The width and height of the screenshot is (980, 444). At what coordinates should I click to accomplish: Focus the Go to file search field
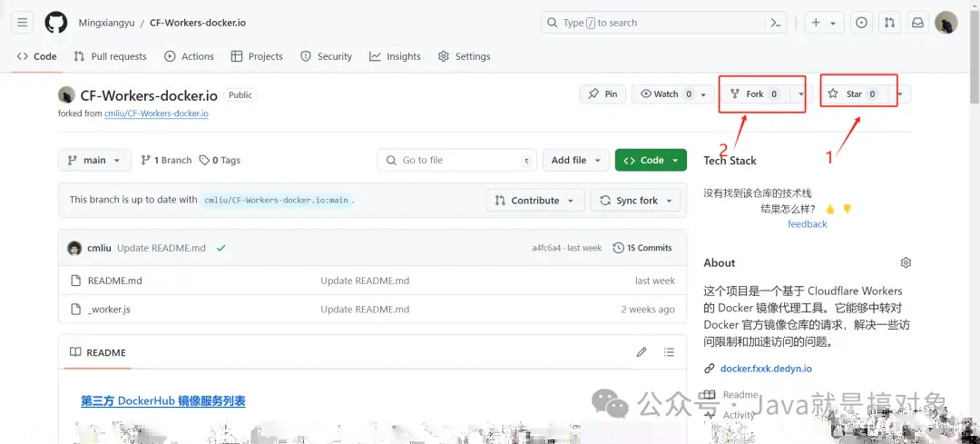(457, 160)
